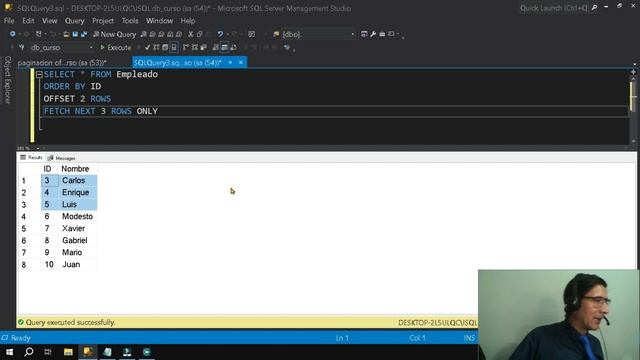This screenshot has width=640, height=360.
Task: Open Task View on the taskbar
Action: point(48,352)
